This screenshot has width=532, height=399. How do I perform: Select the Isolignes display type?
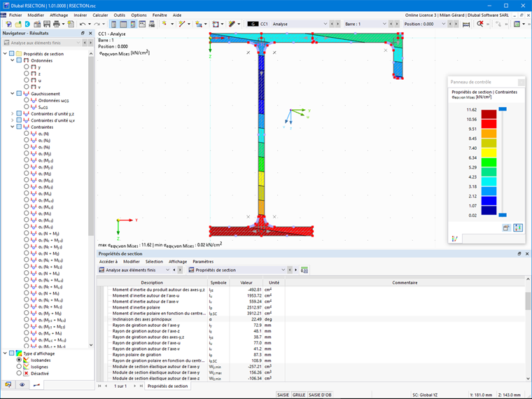pos(19,366)
